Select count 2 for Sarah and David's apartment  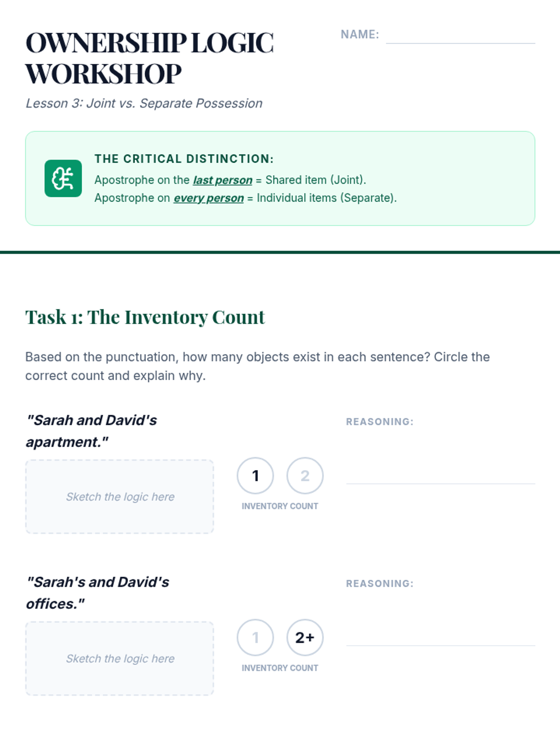pos(305,476)
